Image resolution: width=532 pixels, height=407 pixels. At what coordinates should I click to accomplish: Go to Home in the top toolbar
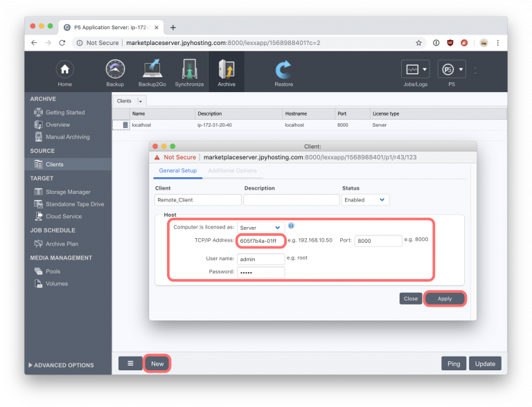[65, 69]
